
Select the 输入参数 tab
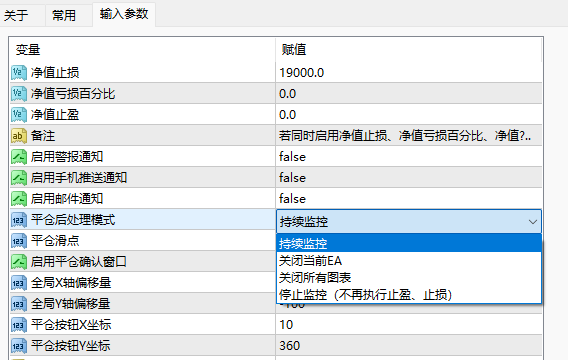click(124, 14)
